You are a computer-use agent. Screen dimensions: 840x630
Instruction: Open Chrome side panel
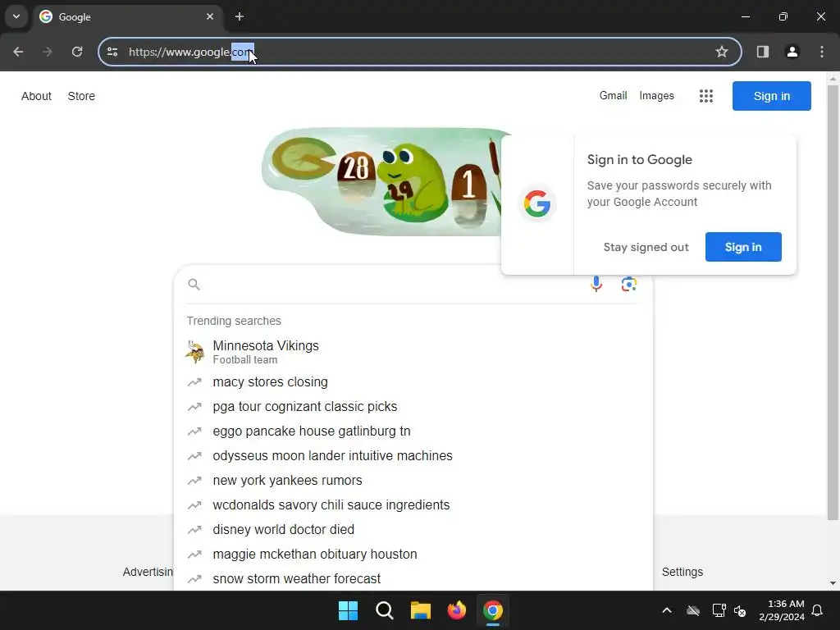coord(763,52)
